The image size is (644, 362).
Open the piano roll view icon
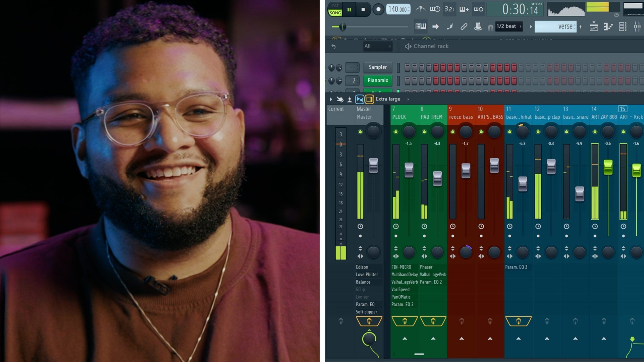click(608, 26)
